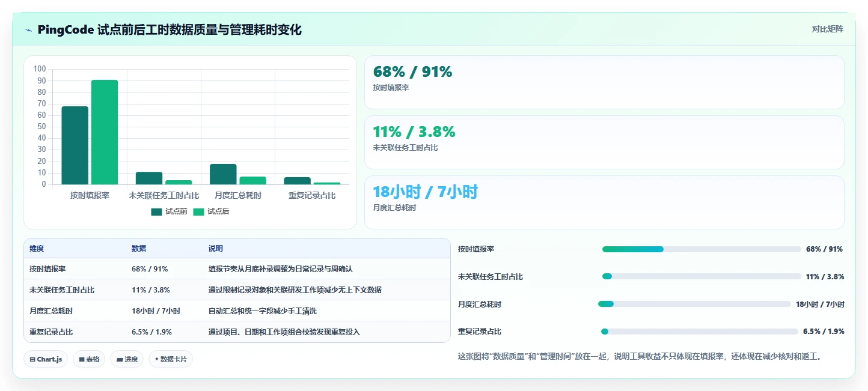
Task: Click the progress label 重复记录占比
Action: coord(480,332)
